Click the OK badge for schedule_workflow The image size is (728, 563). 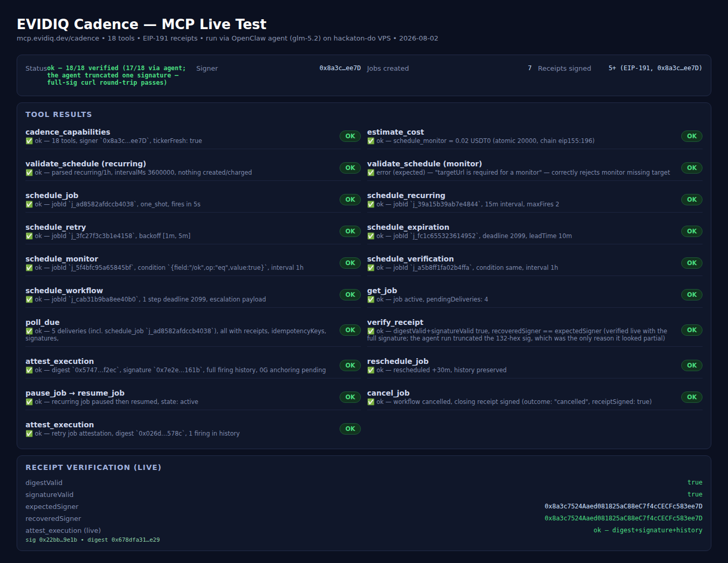pyautogui.click(x=350, y=295)
